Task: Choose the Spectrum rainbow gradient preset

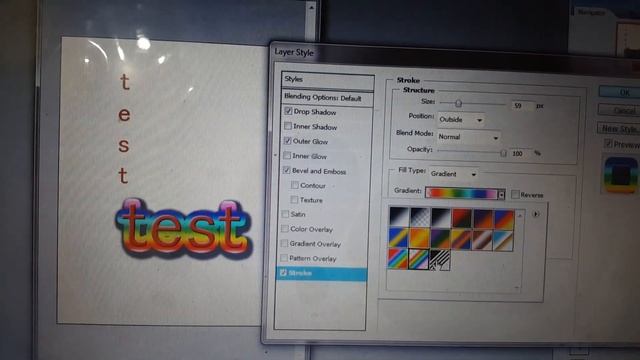Action: point(398,258)
